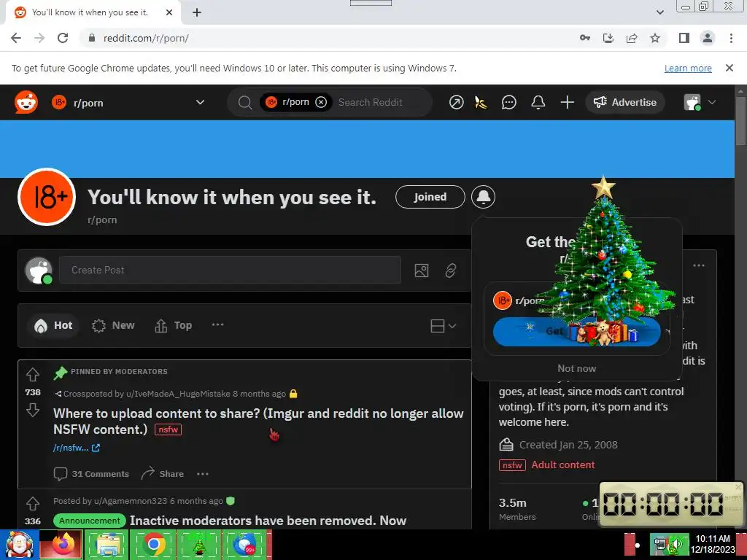Open File Explorer from the taskbar
This screenshot has height=560, width=747.
click(107, 545)
